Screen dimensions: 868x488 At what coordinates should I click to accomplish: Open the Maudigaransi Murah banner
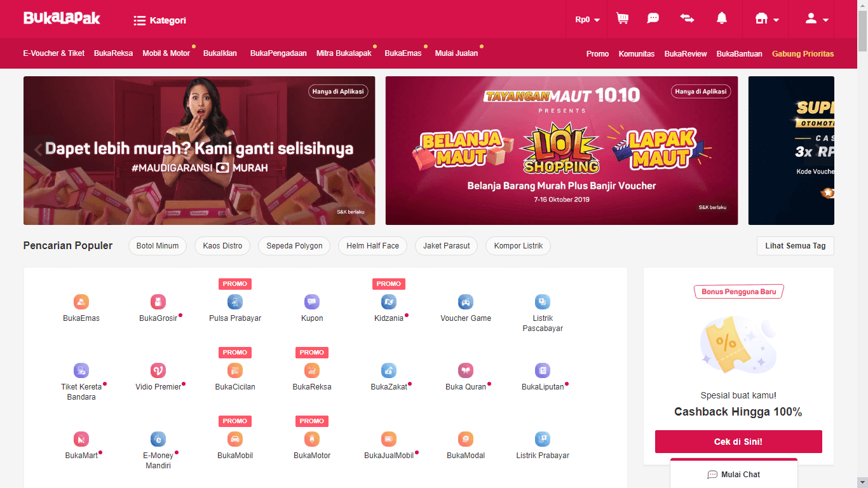coord(199,151)
